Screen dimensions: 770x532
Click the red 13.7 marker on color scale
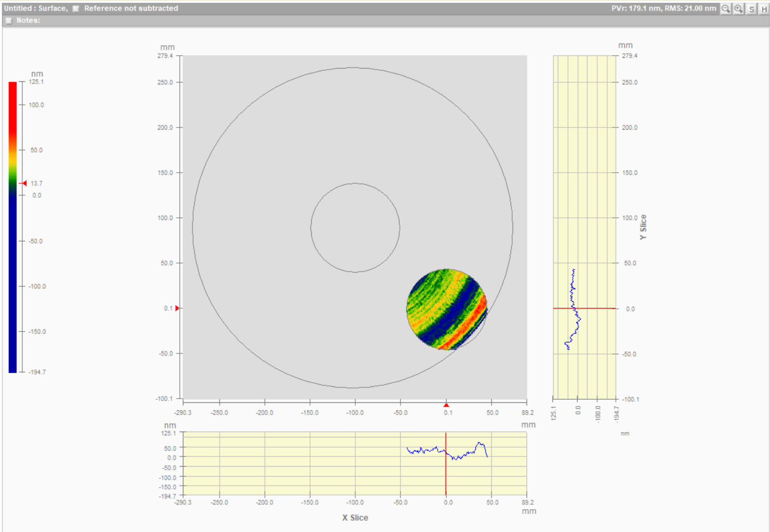(24, 183)
